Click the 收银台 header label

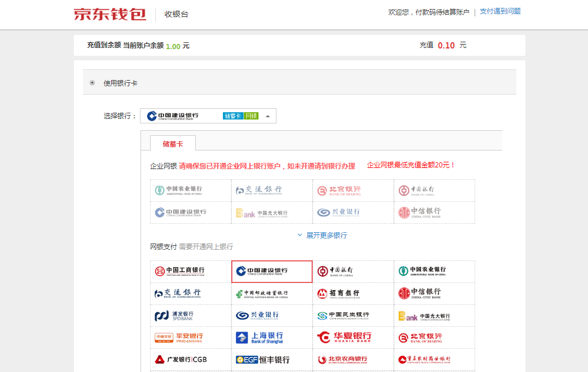(x=176, y=14)
